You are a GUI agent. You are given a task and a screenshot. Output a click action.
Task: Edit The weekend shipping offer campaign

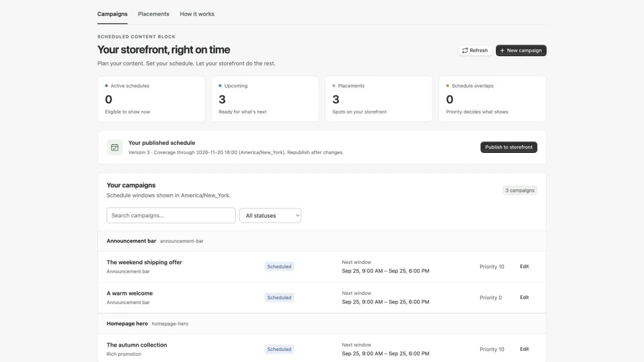pyautogui.click(x=524, y=267)
